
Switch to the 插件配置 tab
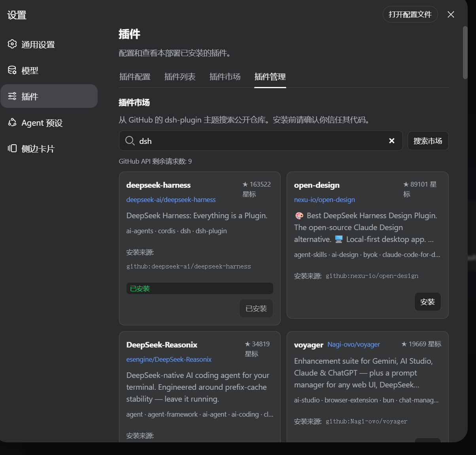135,77
